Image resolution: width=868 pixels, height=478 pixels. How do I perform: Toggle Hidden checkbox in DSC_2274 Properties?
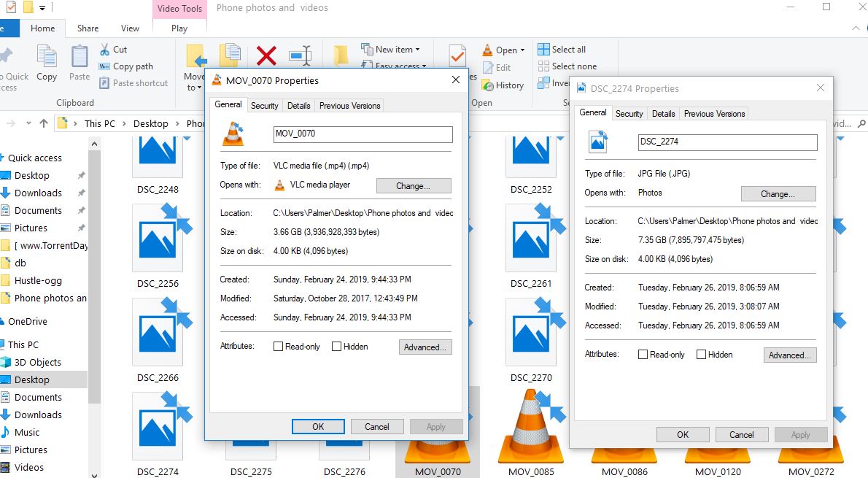click(702, 355)
